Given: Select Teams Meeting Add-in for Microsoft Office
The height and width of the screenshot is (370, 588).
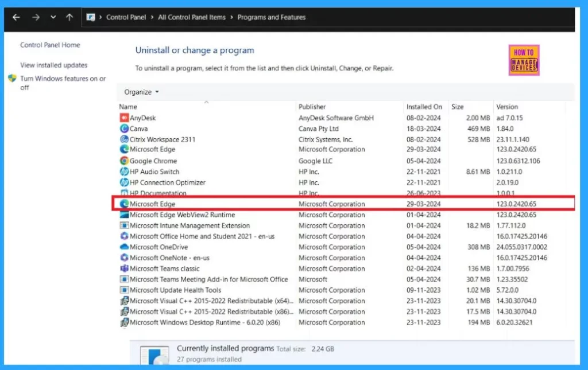Looking at the screenshot, I should click(209, 279).
